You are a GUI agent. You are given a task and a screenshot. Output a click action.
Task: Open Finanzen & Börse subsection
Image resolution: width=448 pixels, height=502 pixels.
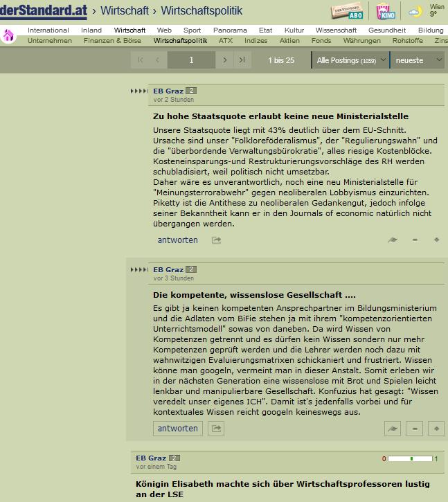[112, 41]
